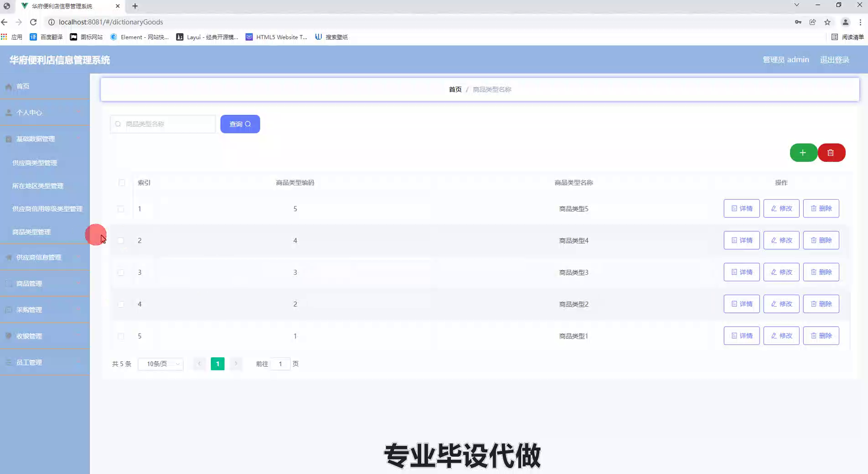Click 管理员 admin in header
Screen dimensions: 868x474
coord(786,60)
